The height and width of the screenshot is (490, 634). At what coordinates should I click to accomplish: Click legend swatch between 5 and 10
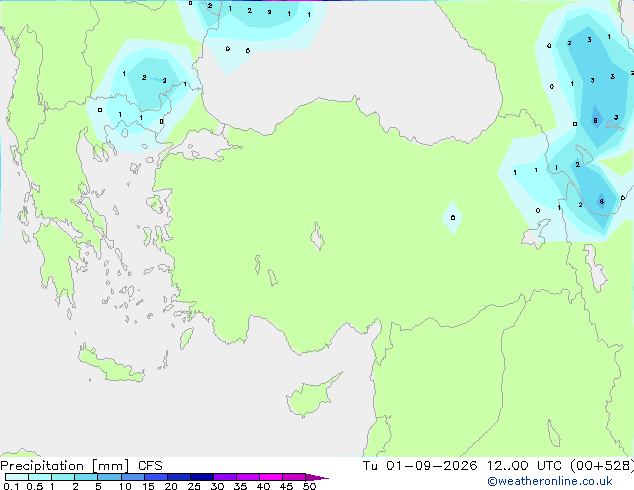coord(109,477)
